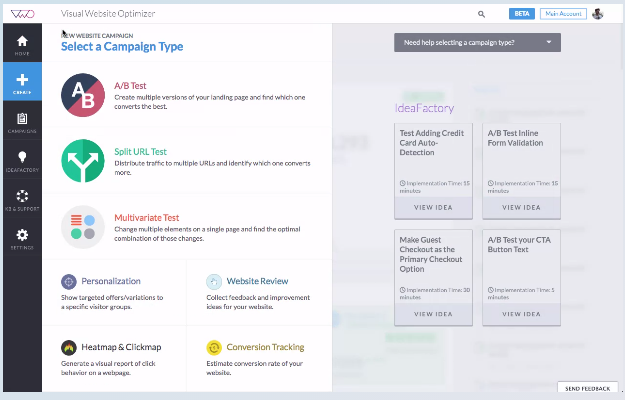Choose the Split URL Test title

(140, 152)
